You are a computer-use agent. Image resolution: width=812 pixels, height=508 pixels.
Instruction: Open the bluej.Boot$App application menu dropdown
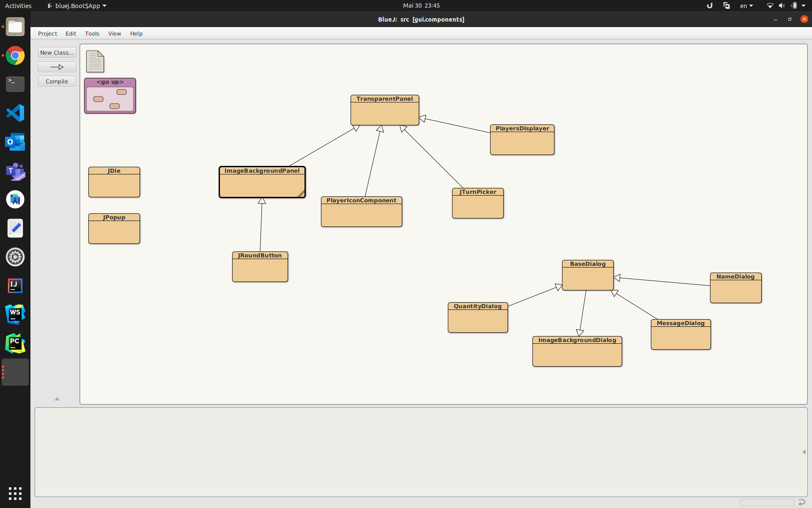(x=77, y=6)
